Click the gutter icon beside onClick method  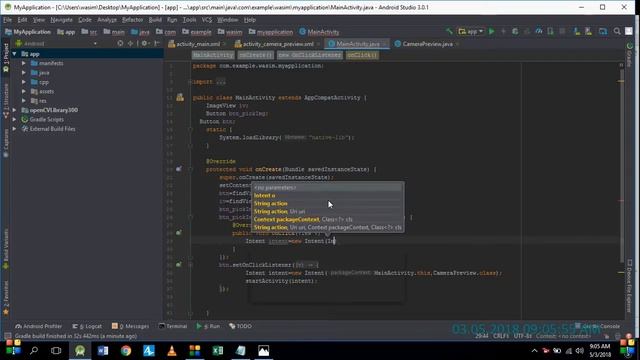(x=179, y=233)
